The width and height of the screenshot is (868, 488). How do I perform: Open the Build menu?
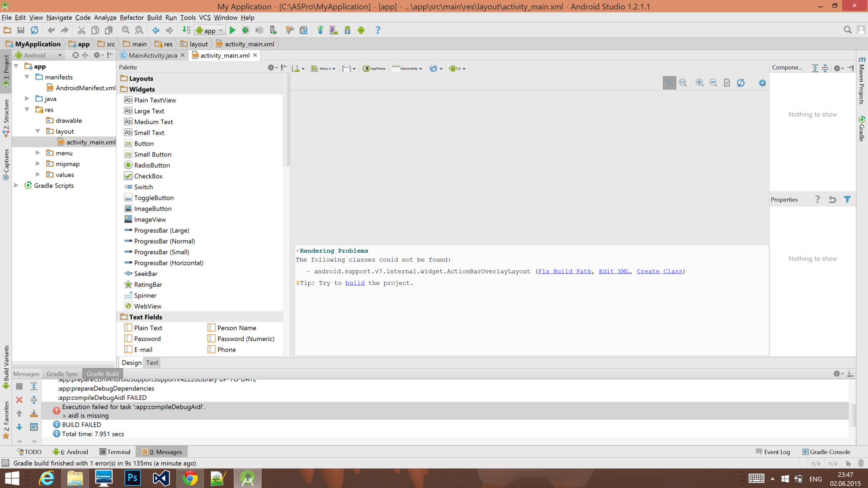154,18
